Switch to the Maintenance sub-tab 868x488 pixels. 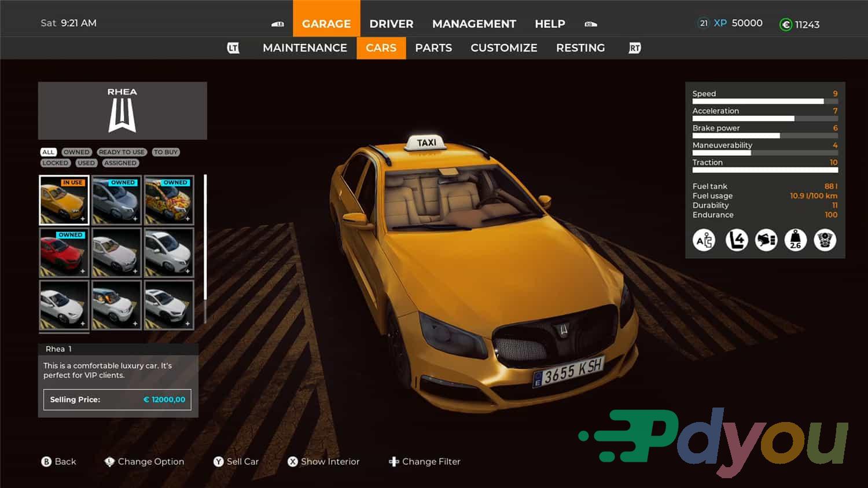305,48
